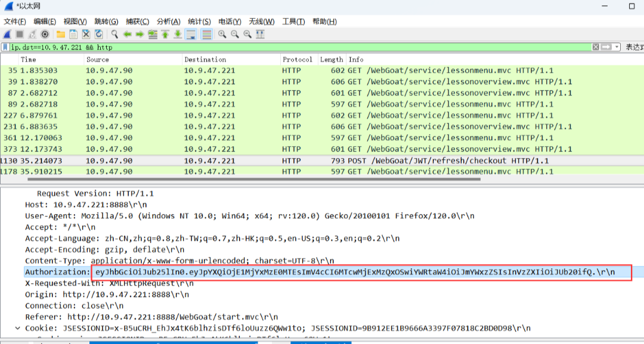644x344 pixels.
Task: Open the 编辑(E) menu
Action: [x=45, y=21]
